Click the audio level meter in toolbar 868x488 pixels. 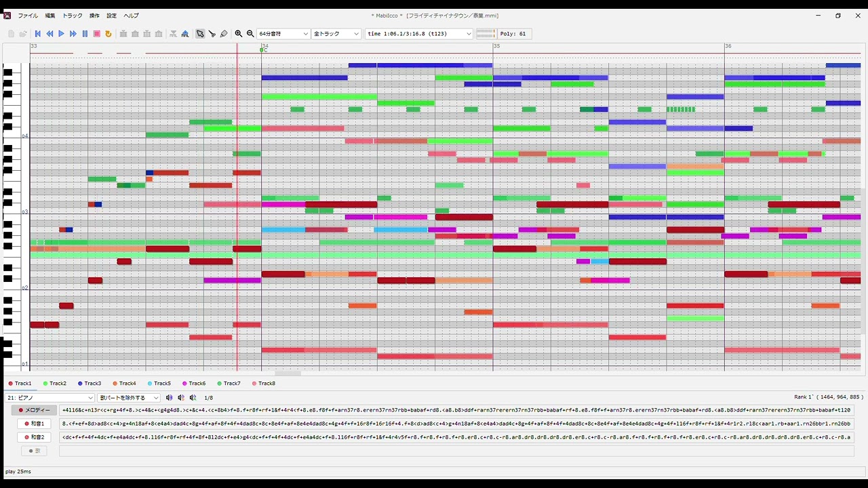tap(486, 34)
